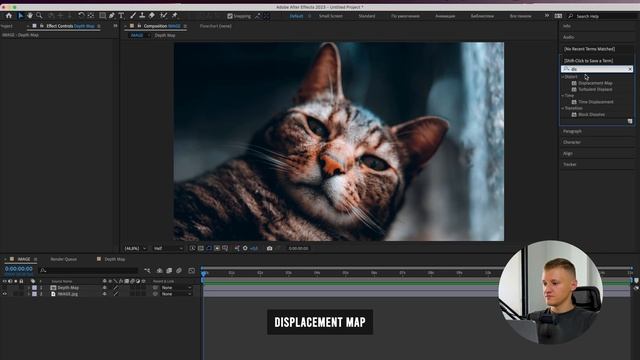Viewport: 640px width, 360px height.
Task: Select the Eraser tool
Action: [152, 16]
